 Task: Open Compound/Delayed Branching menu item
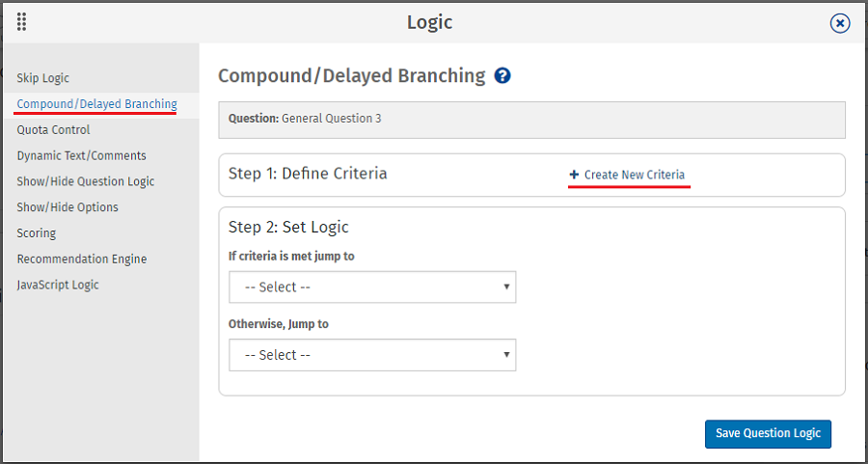96,104
